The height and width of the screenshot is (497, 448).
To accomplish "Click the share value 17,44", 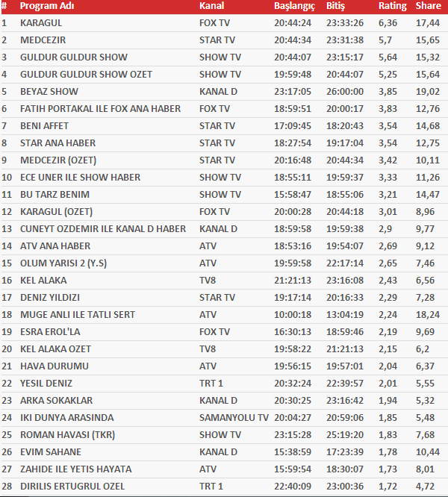I will (428, 23).
